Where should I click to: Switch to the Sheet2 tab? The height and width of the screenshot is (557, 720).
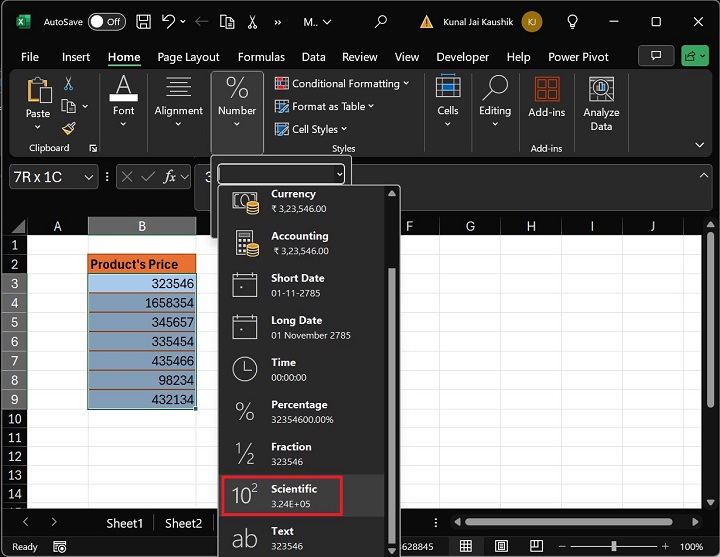pos(183,523)
